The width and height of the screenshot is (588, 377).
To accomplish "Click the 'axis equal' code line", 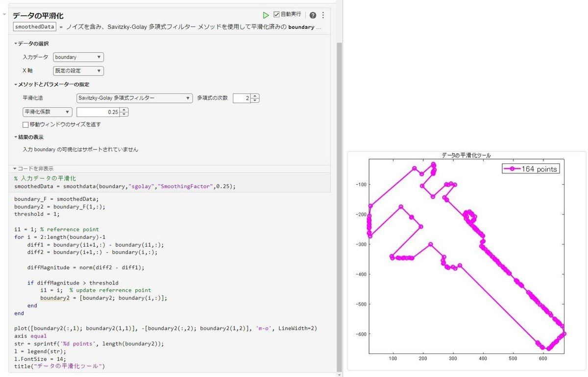I will tap(30, 336).
